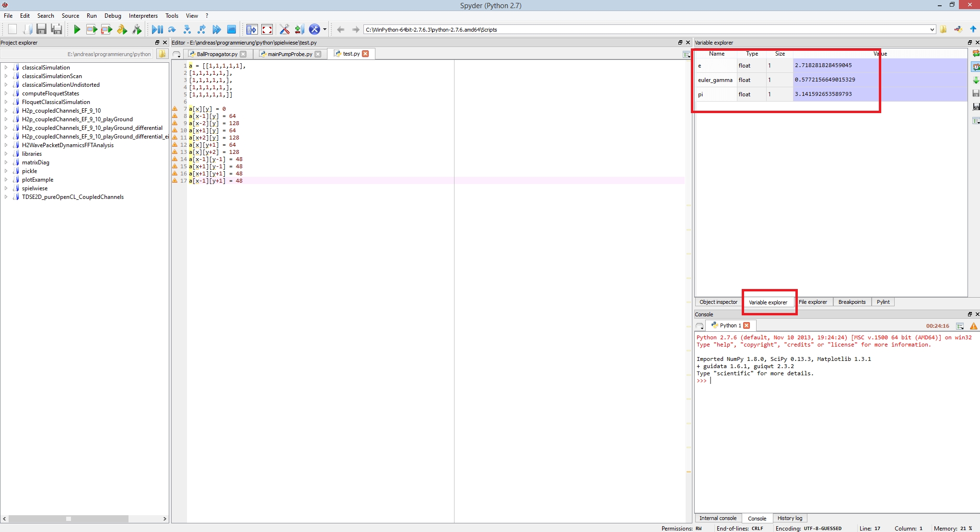Toggle fullscreen mode icon in toolbar
Viewport: 980px width, 532px height.
click(x=267, y=30)
